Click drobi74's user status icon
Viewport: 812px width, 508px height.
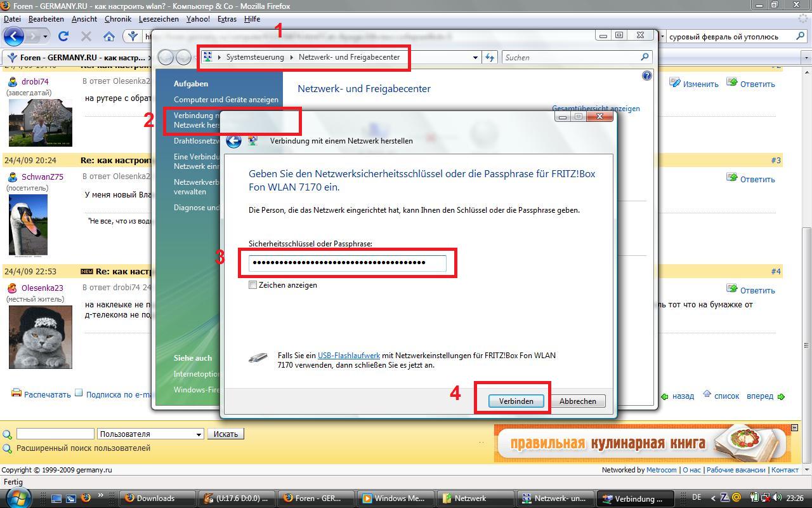pyautogui.click(x=13, y=81)
